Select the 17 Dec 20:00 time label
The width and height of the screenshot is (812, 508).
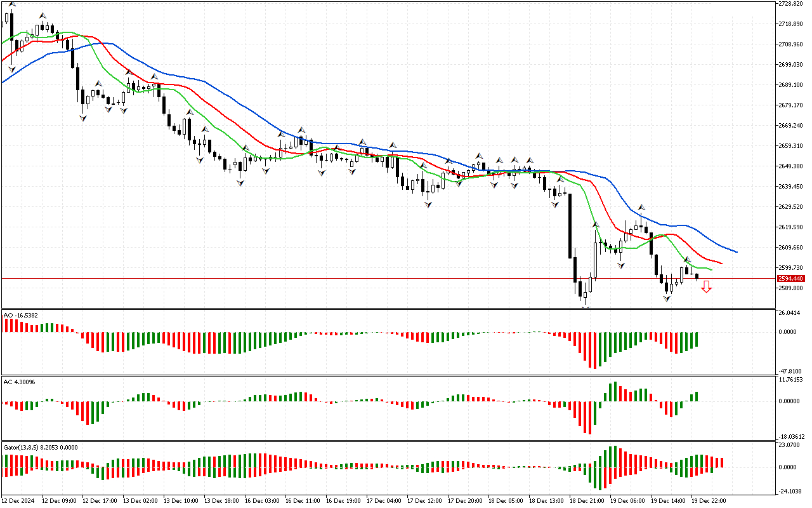pyautogui.click(x=464, y=501)
